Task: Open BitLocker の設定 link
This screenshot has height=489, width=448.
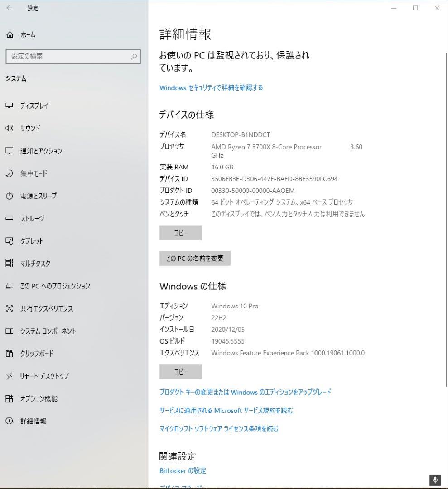Action: click(183, 470)
